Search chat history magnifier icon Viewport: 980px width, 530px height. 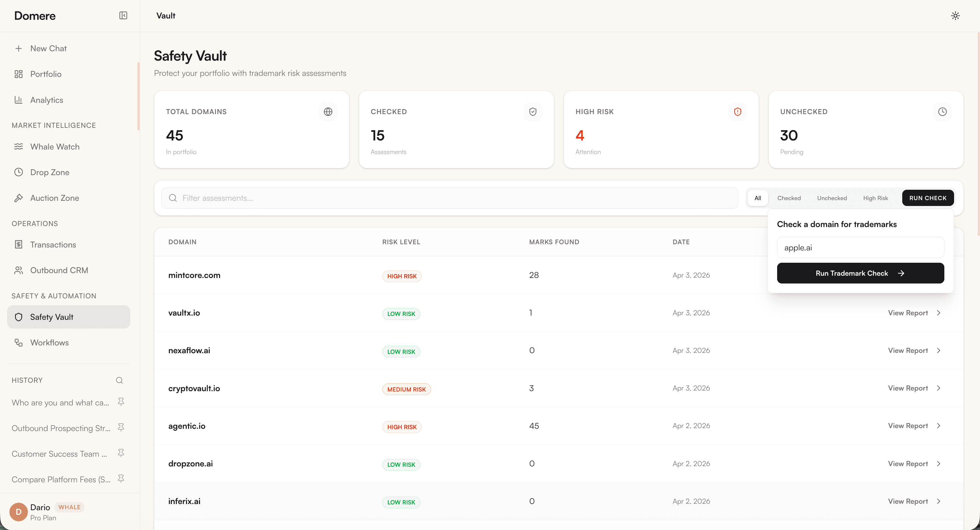[x=119, y=380]
